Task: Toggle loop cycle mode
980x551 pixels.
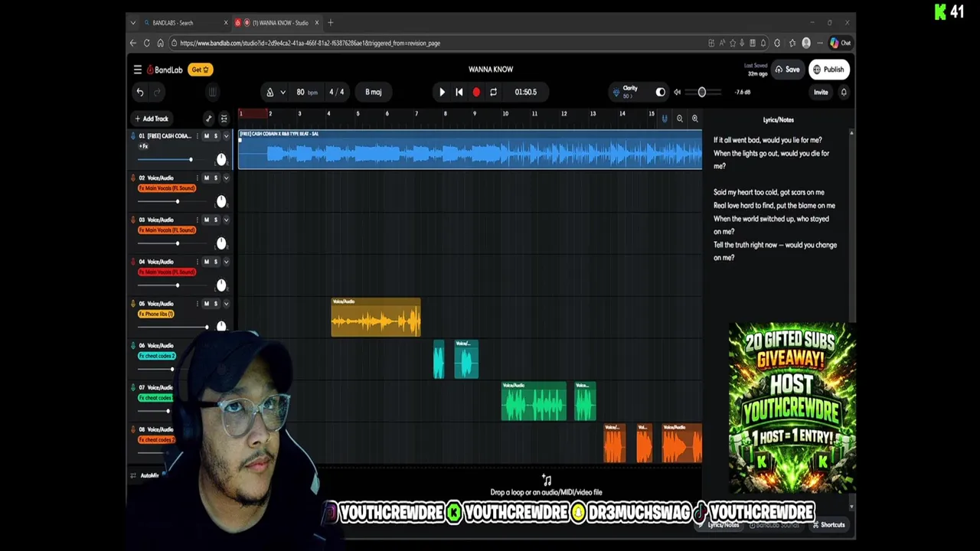Action: coord(493,92)
